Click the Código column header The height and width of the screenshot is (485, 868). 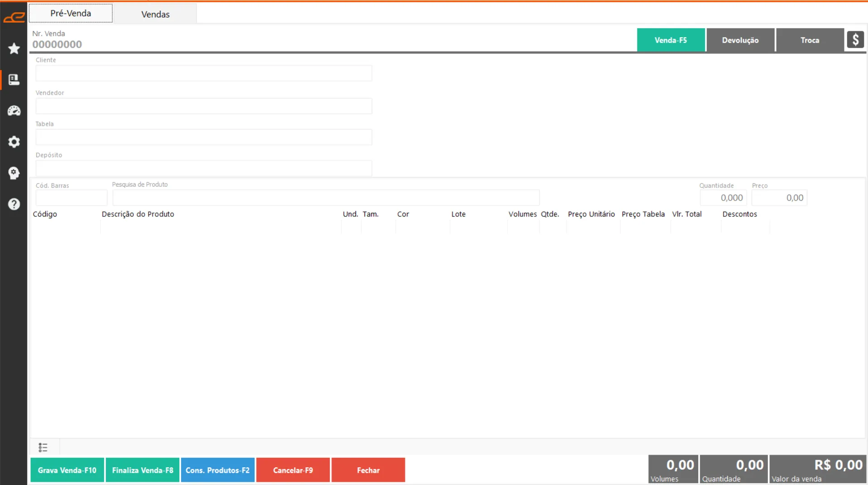coord(45,214)
